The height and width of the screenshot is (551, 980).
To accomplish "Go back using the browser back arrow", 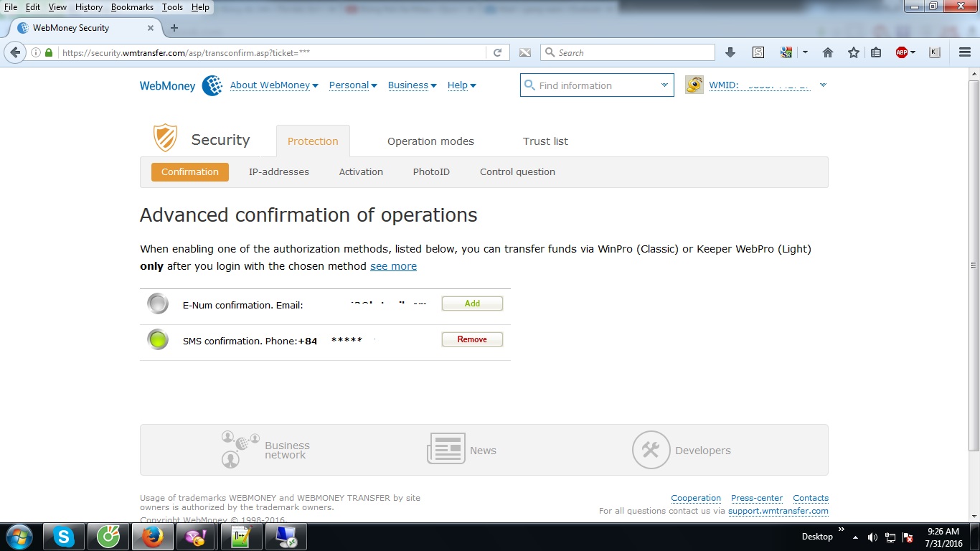I will click(15, 52).
